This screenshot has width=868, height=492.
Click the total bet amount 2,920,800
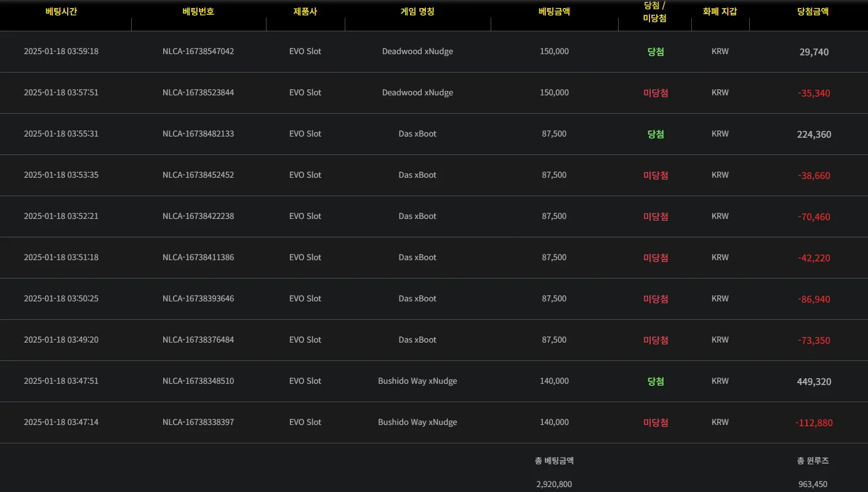click(554, 485)
